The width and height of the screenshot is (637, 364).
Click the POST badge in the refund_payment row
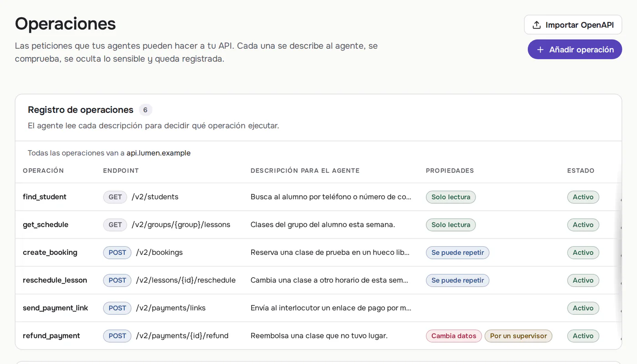tap(117, 336)
